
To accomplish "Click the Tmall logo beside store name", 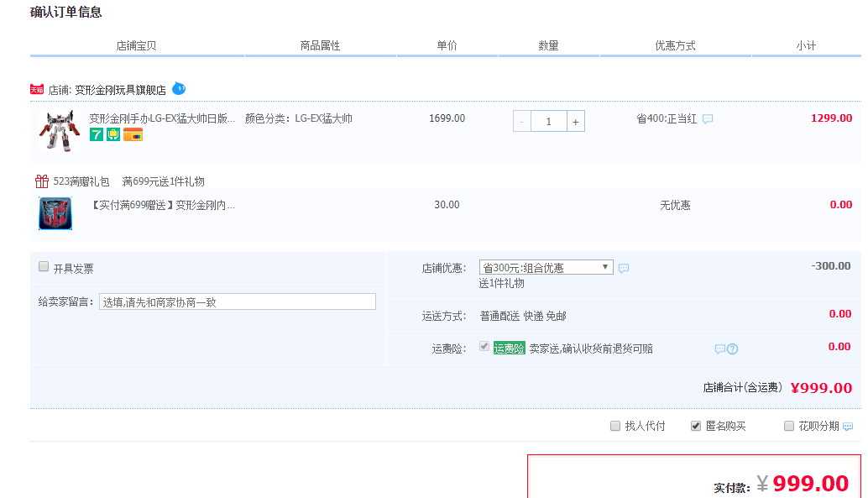I will click(37, 89).
